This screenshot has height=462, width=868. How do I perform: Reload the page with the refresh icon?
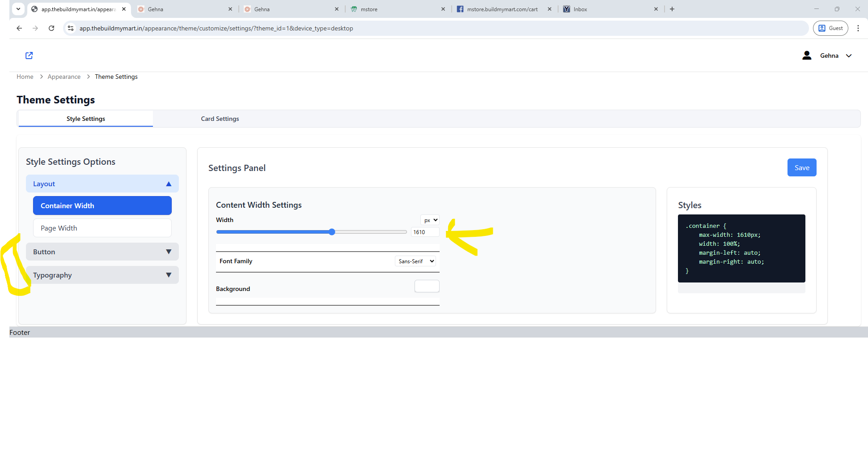pos(51,28)
